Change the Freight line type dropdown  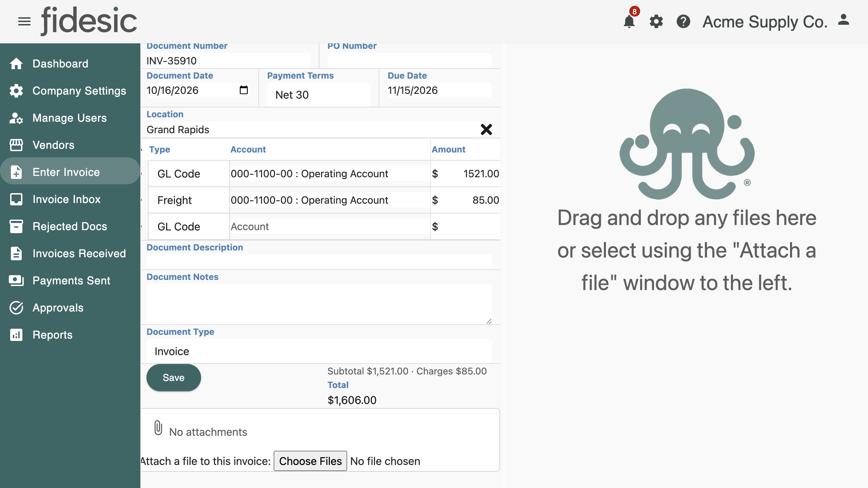coord(189,200)
